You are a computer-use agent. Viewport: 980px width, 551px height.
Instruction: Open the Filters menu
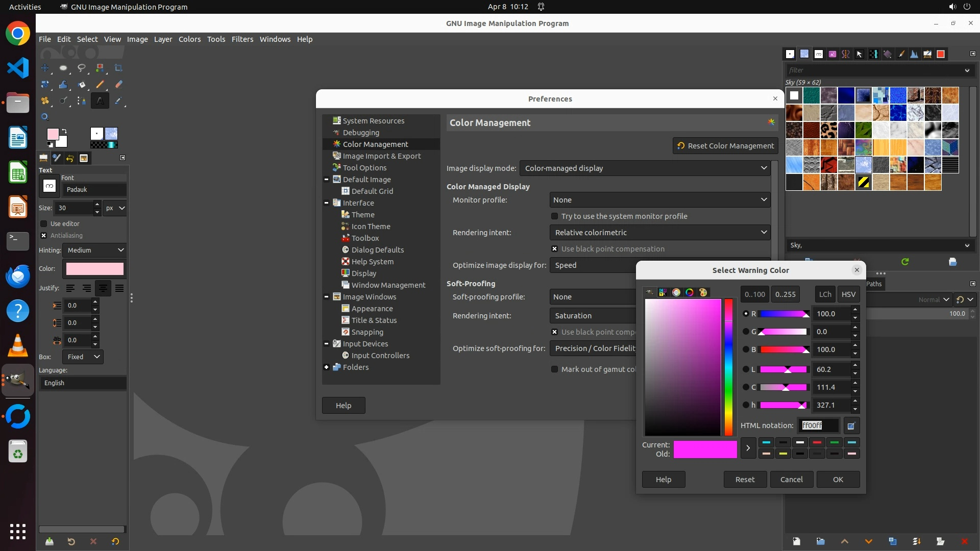(x=242, y=39)
